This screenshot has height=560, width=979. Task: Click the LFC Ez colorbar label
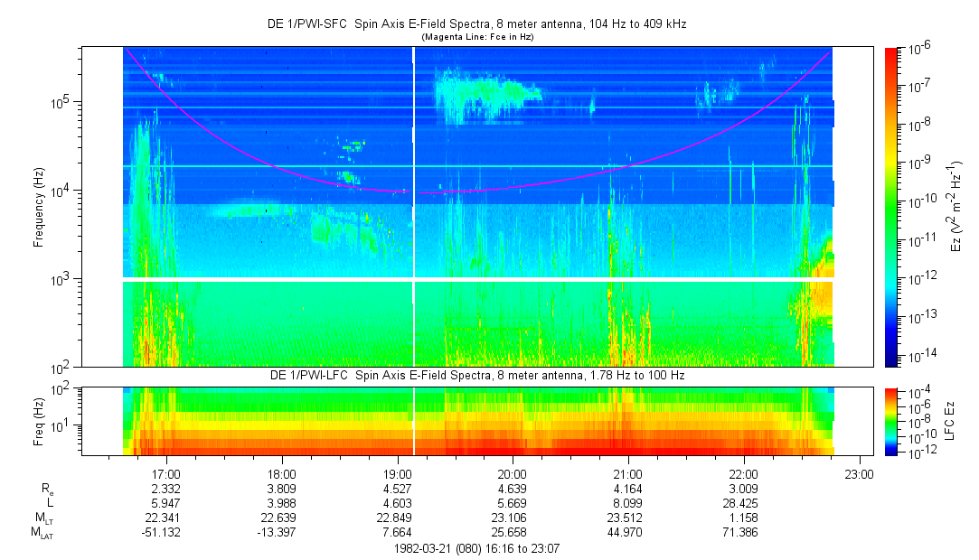pos(957,421)
